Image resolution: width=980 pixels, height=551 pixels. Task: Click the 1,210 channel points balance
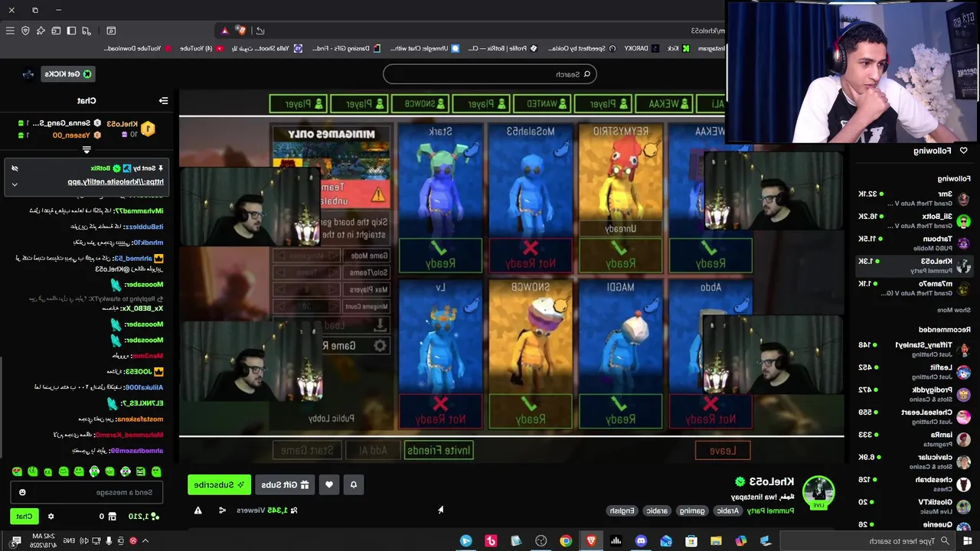(144, 517)
